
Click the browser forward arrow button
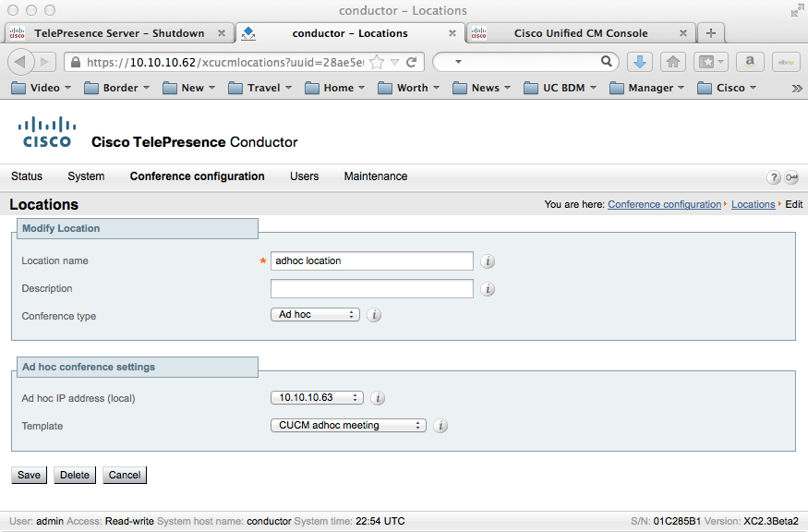(x=45, y=63)
